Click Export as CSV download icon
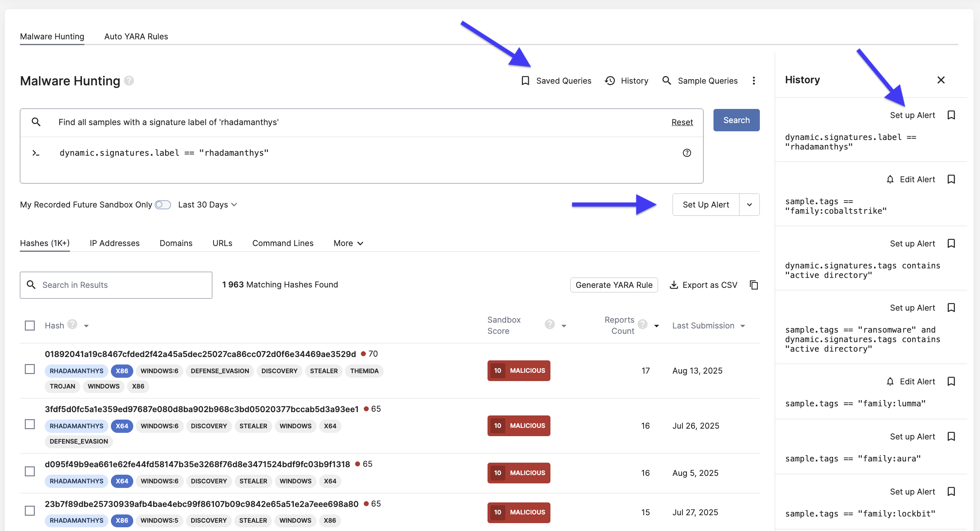Image resolution: width=980 pixels, height=531 pixels. [x=674, y=285]
